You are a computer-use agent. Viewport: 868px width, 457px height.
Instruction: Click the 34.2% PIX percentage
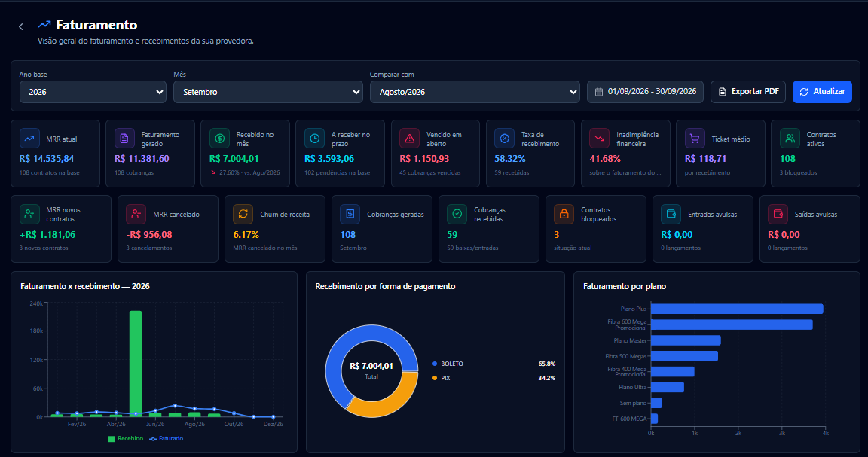click(x=547, y=378)
